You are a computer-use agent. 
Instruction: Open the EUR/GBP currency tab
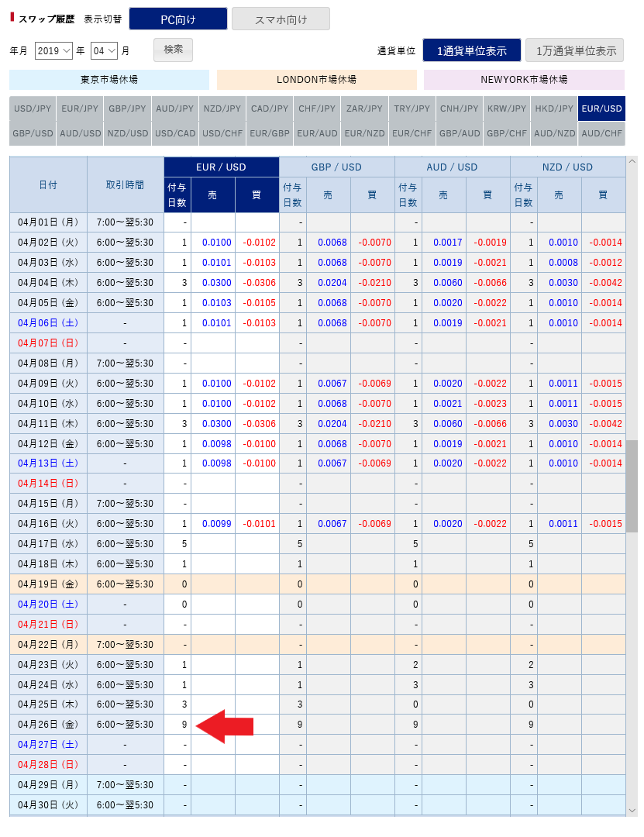point(270,133)
